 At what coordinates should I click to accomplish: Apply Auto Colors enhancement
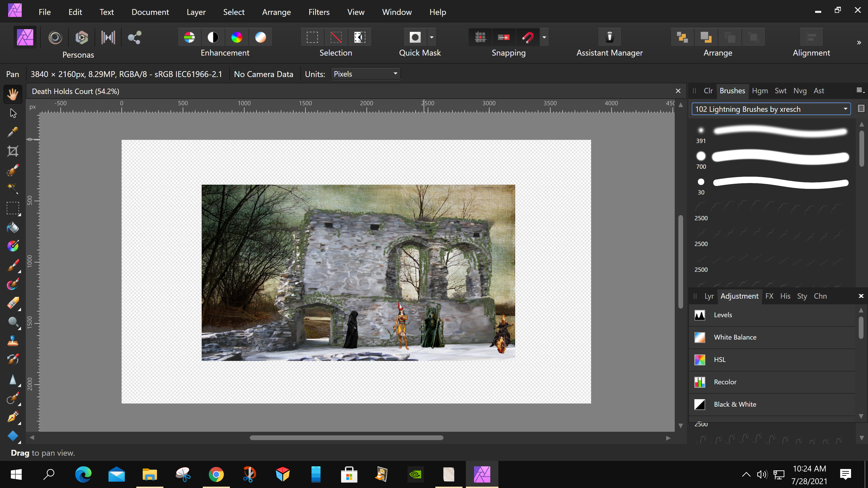point(236,37)
